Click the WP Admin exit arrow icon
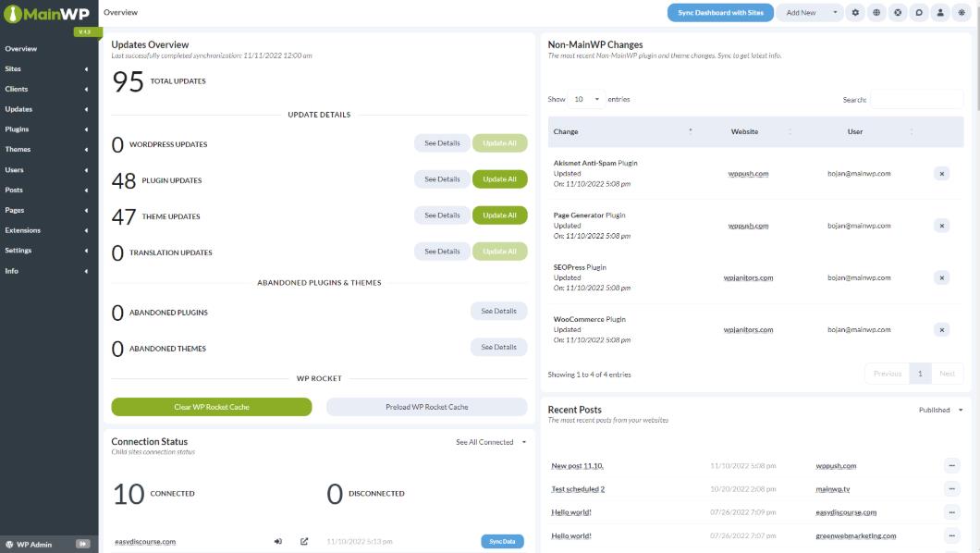Image resolution: width=980 pixels, height=553 pixels. (82, 545)
